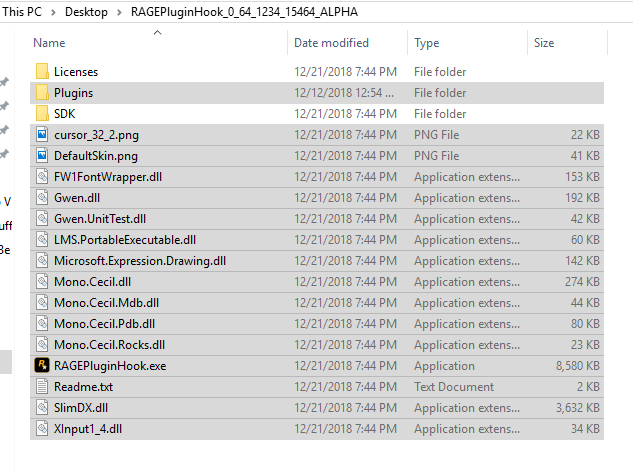
Task: Select the file name SlimDX.dll
Action: point(81,408)
